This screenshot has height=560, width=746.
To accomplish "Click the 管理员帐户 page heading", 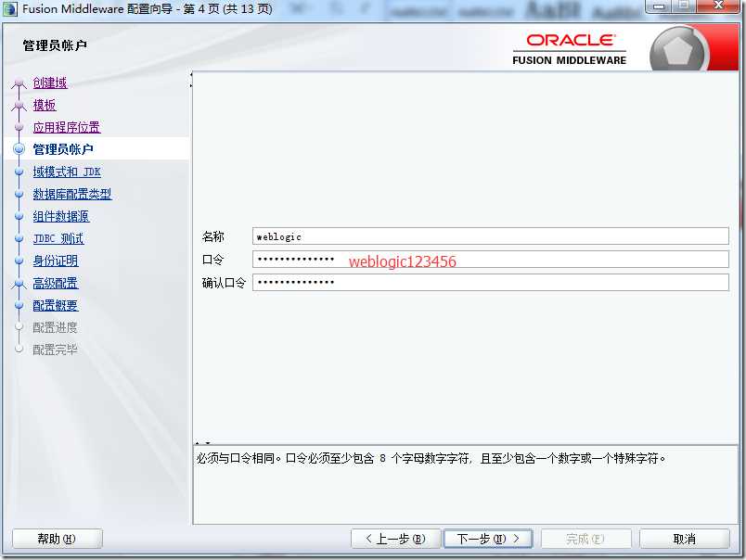I will click(55, 45).
